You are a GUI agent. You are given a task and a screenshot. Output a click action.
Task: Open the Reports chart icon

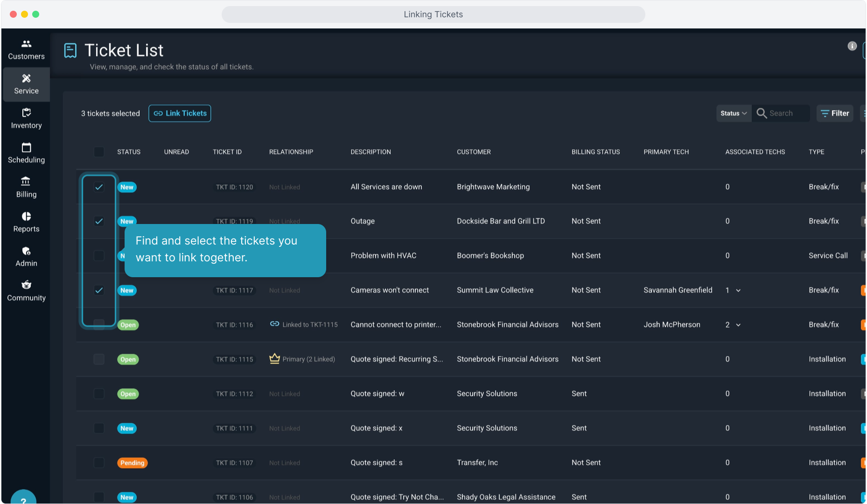coord(26,216)
